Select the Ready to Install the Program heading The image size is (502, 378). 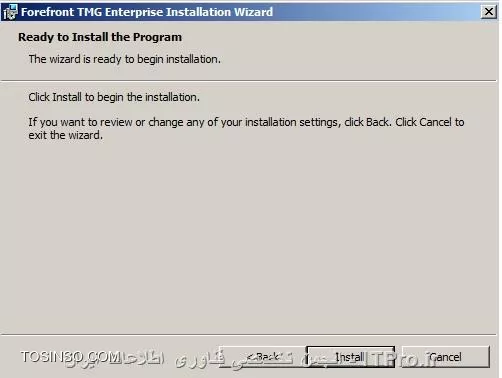pyautogui.click(x=100, y=37)
